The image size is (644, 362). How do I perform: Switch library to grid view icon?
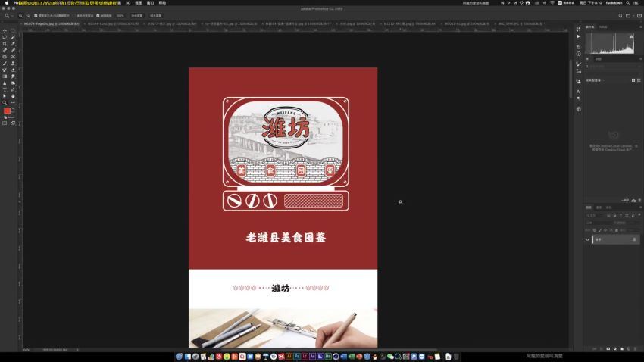click(633, 80)
